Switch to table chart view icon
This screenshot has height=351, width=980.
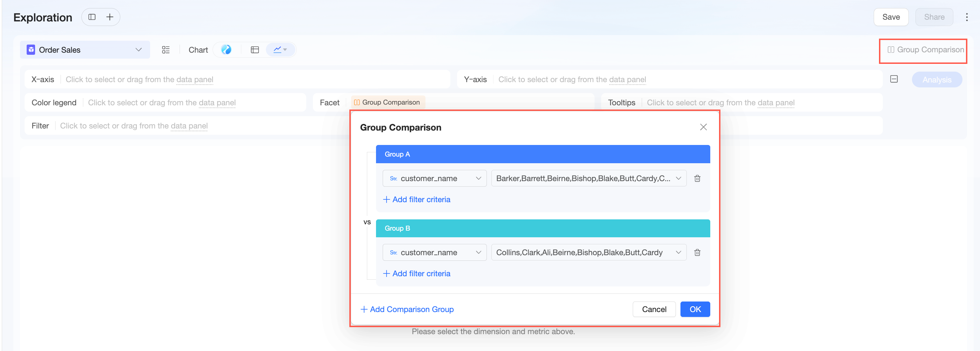tap(255, 50)
